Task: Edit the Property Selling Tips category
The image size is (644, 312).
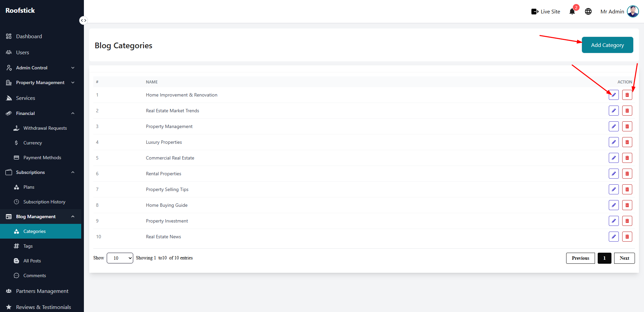Action: pyautogui.click(x=614, y=189)
